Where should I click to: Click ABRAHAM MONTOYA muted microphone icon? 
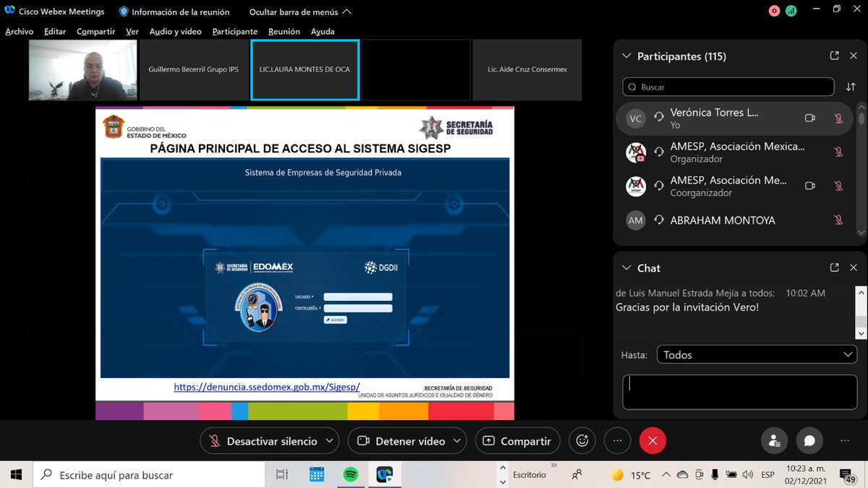(838, 220)
